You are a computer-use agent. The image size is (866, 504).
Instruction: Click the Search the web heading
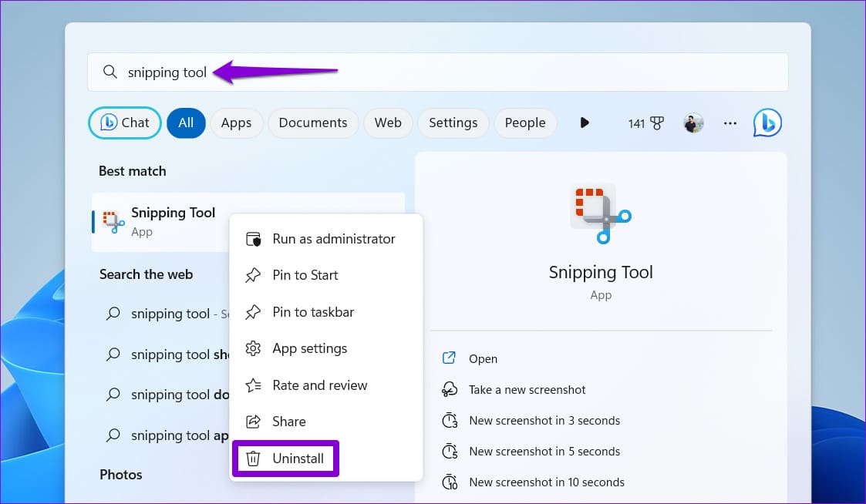(x=146, y=274)
